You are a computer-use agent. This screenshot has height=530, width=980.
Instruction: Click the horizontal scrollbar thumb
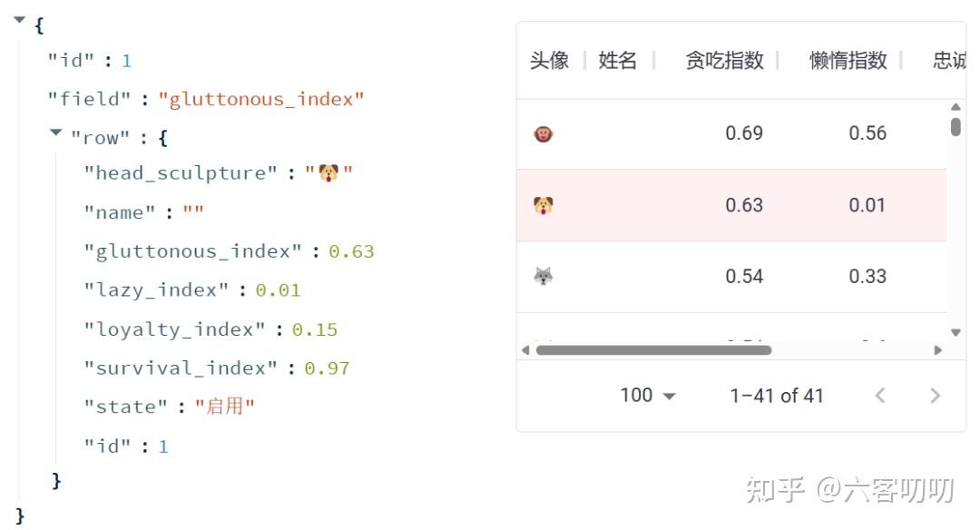click(653, 350)
